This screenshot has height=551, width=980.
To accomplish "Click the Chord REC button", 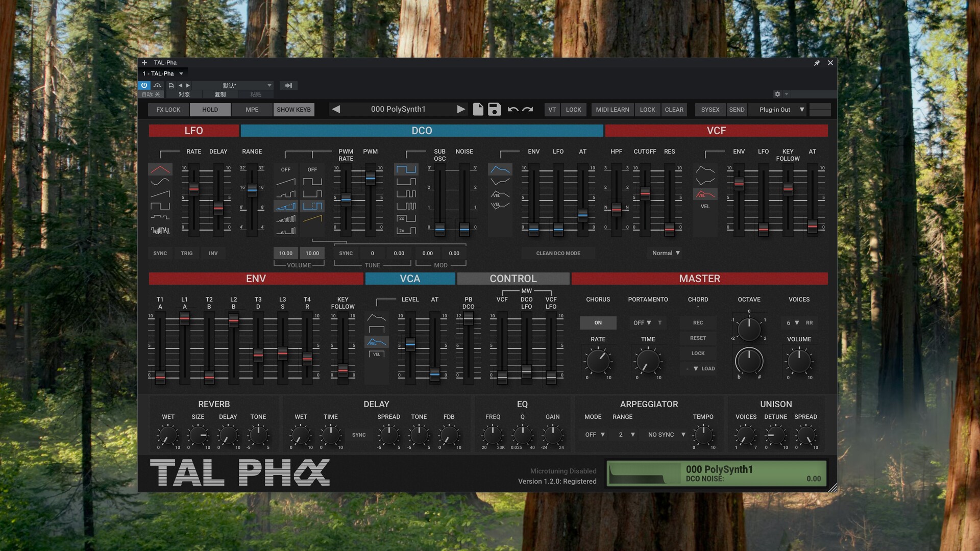I will pyautogui.click(x=698, y=323).
